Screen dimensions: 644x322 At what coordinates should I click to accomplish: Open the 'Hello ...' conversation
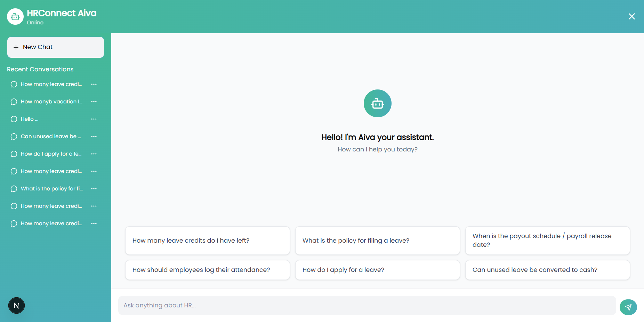(x=30, y=119)
